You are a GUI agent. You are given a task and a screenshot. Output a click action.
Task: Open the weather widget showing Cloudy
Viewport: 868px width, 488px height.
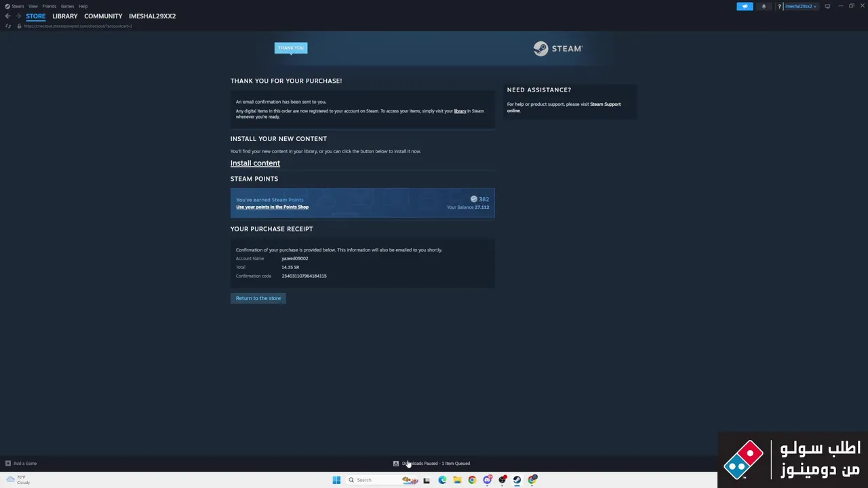pos(17,480)
